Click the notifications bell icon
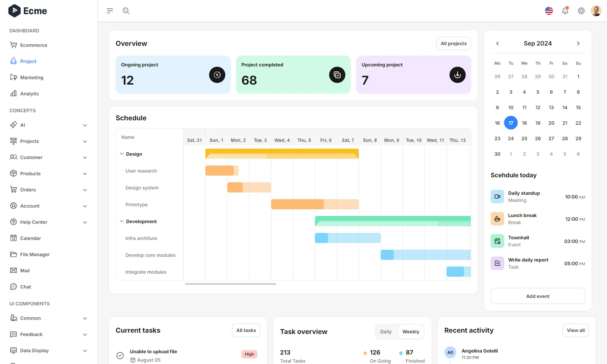This screenshot has width=607, height=364. pyautogui.click(x=565, y=10)
